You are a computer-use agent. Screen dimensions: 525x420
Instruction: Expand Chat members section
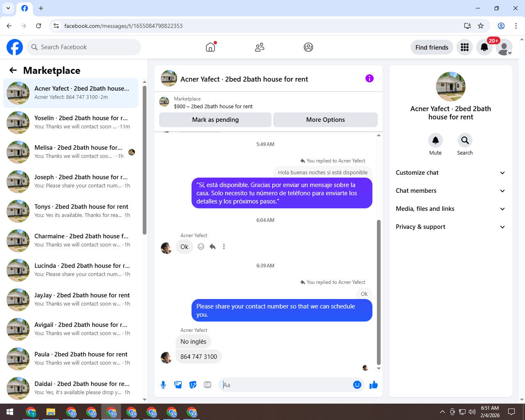tap(451, 191)
